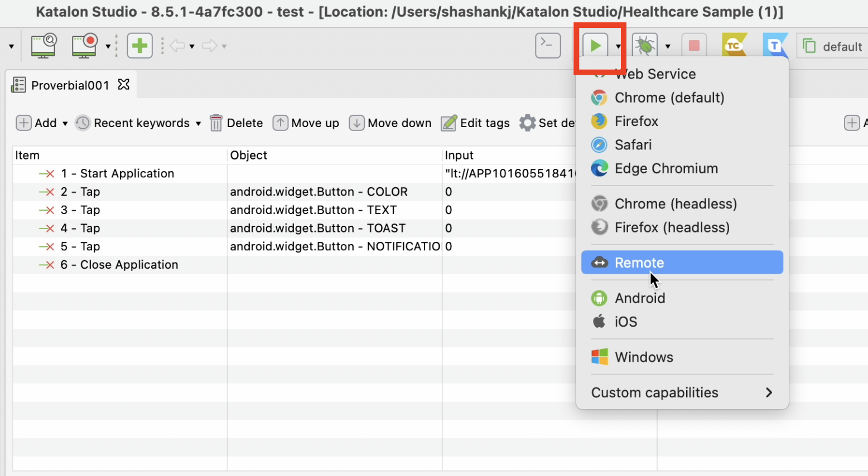Viewport: 868px width, 476px height.
Task: Click the orange TestCloud TC icon
Action: [734, 46]
